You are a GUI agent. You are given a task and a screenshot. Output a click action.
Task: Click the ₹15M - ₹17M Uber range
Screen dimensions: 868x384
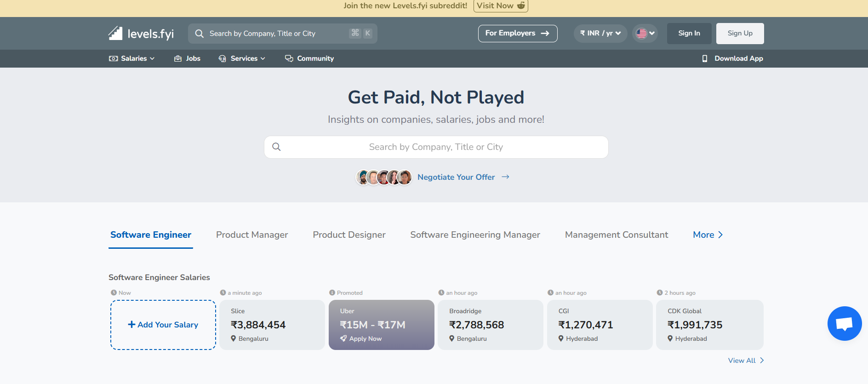pos(373,325)
